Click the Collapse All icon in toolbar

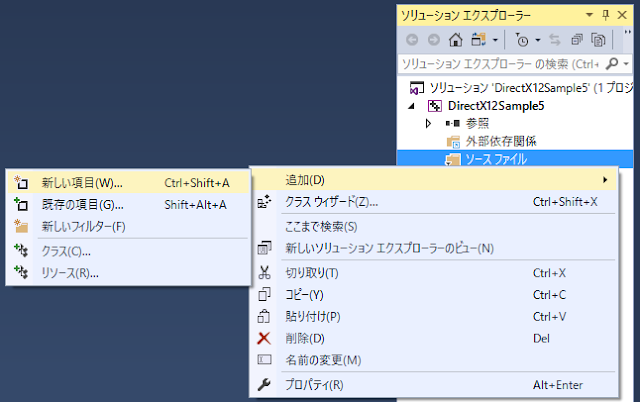tap(577, 40)
